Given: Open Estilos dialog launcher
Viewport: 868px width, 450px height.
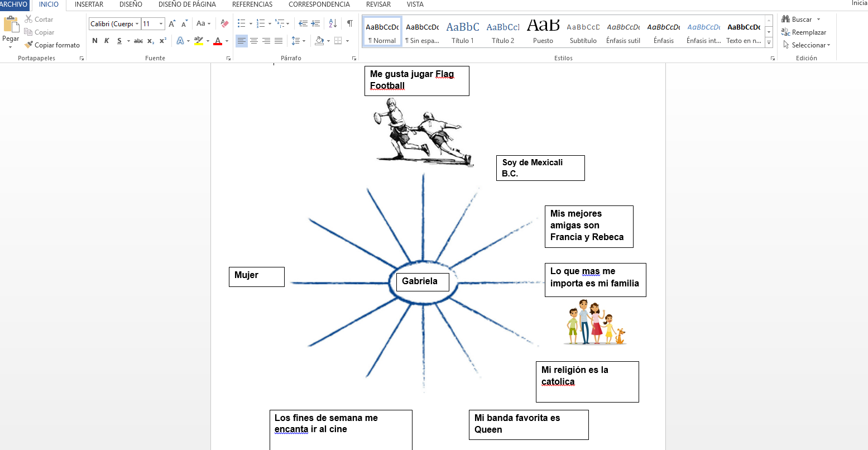Looking at the screenshot, I should [x=773, y=58].
